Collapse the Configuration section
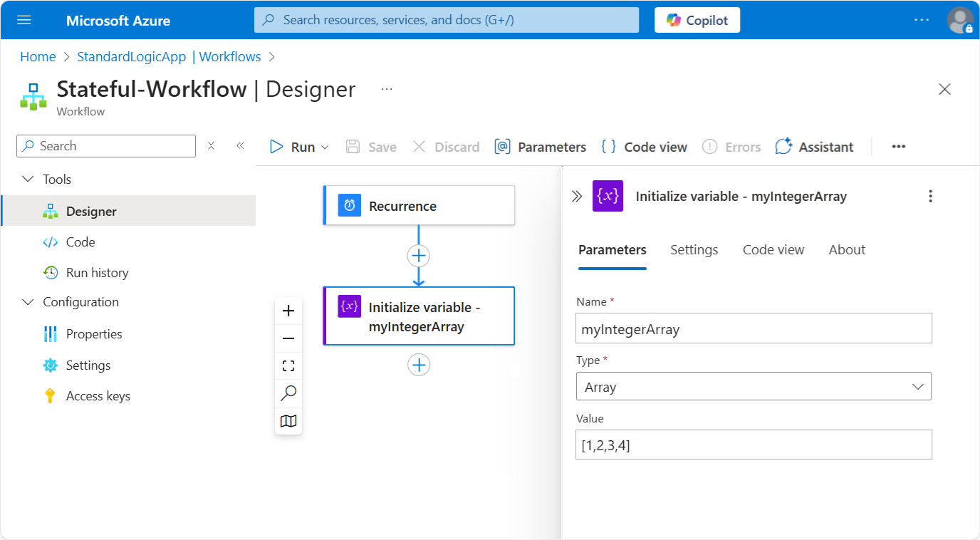 [x=28, y=302]
